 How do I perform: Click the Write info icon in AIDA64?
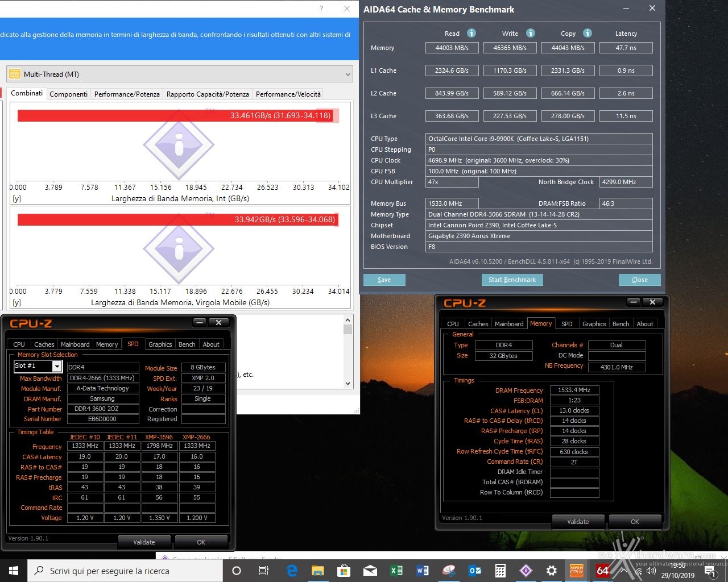530,33
